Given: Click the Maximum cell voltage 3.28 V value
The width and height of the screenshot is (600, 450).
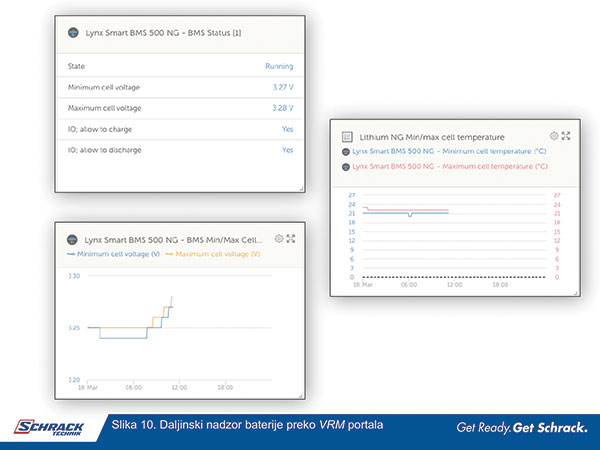Looking at the screenshot, I should (x=282, y=108).
